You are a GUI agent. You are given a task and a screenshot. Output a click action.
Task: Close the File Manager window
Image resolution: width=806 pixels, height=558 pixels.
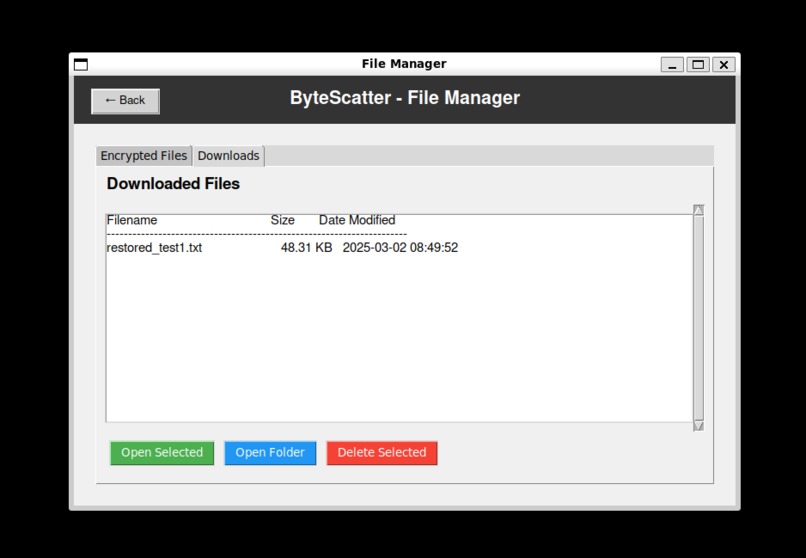point(724,65)
